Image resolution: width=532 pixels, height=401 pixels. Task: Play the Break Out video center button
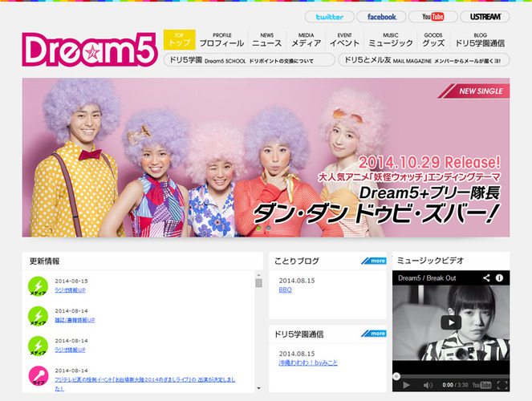coord(451,322)
